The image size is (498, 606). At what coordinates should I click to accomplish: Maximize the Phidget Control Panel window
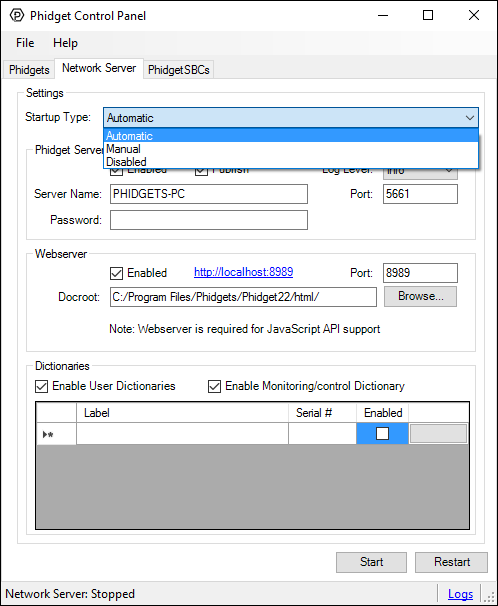coord(428,15)
